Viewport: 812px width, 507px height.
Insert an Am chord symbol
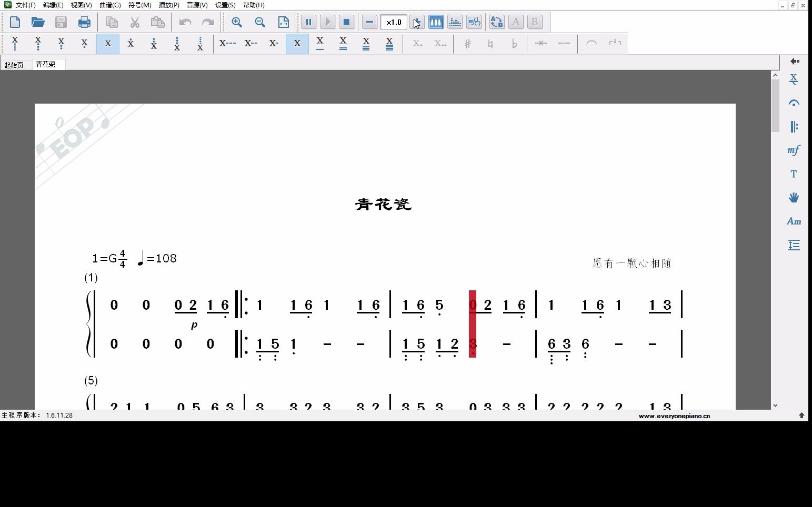click(794, 221)
